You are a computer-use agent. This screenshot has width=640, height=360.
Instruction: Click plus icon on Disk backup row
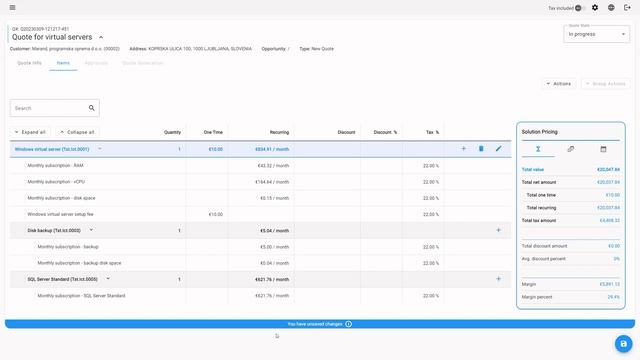click(x=498, y=230)
